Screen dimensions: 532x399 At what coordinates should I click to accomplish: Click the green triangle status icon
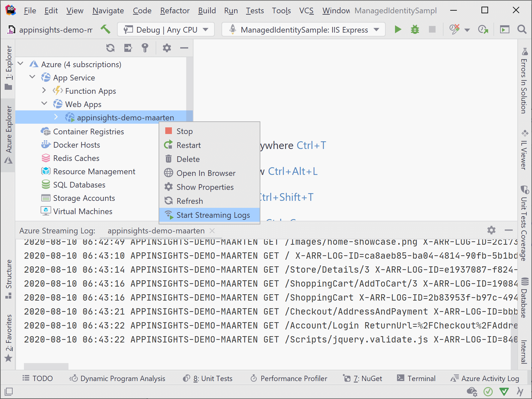(x=504, y=392)
